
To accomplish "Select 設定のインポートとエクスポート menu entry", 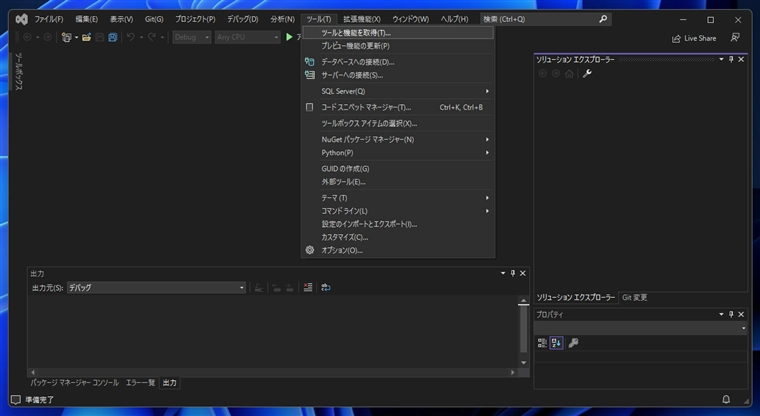I will point(398,224).
